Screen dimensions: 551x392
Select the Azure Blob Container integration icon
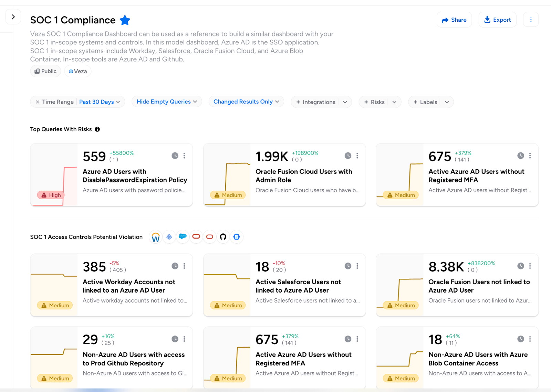[x=237, y=237]
